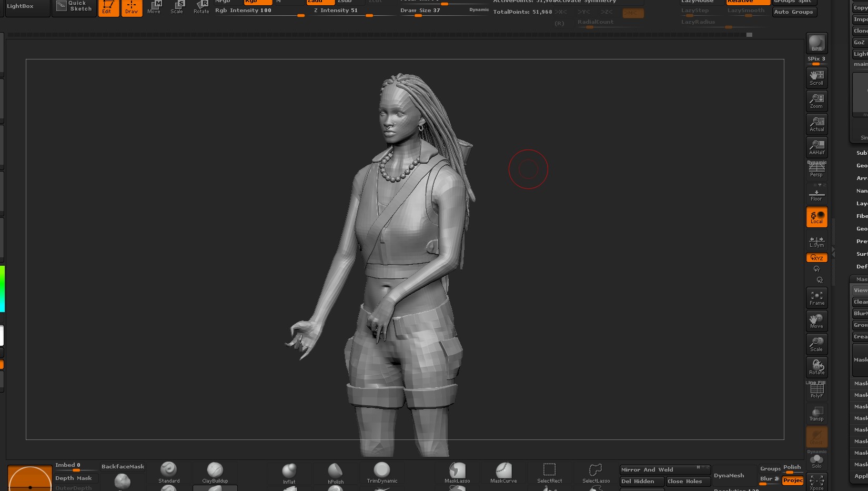Adjust the Imbed slider
Viewport: 868px width, 491px height.
pyautogui.click(x=76, y=466)
